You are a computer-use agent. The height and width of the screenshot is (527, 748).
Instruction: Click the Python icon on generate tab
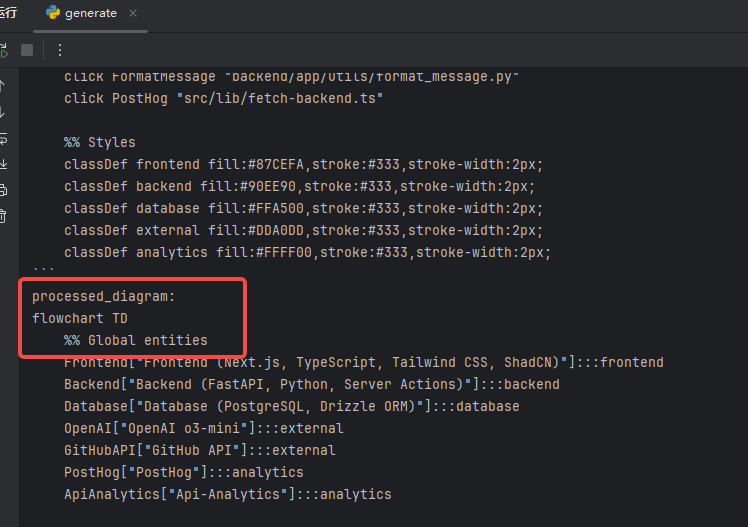(52, 13)
